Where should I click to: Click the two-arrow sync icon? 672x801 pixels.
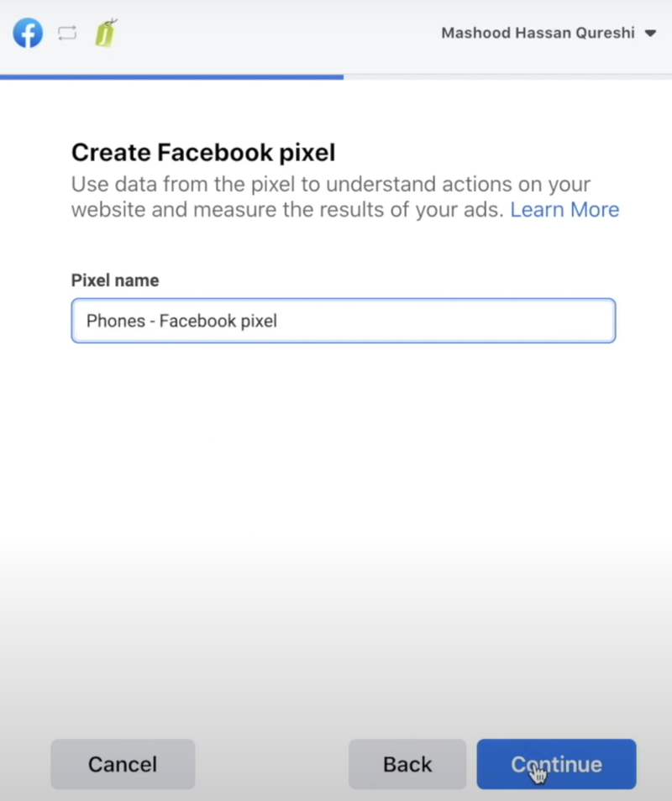67,34
